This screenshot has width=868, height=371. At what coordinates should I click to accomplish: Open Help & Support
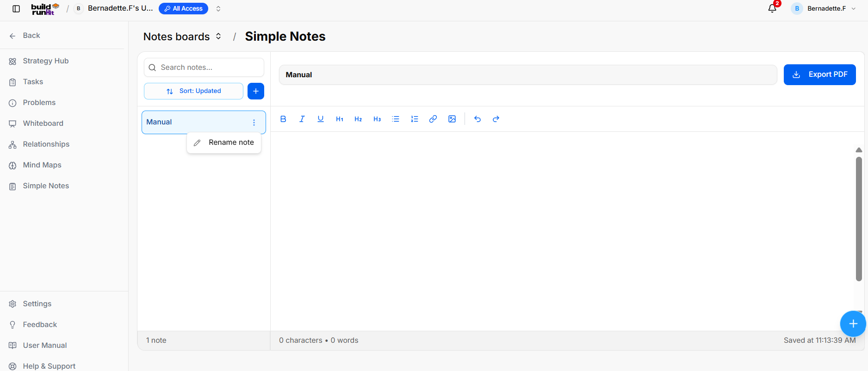coord(49,366)
